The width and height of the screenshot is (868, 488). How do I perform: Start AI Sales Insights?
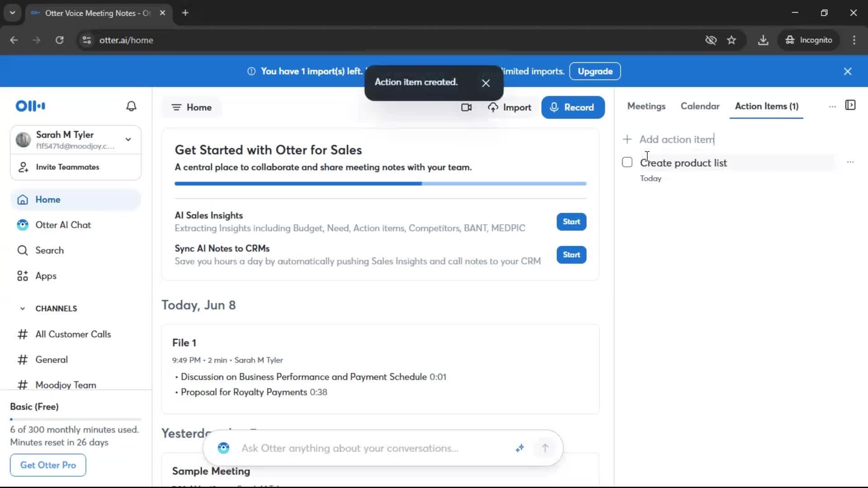point(571,222)
